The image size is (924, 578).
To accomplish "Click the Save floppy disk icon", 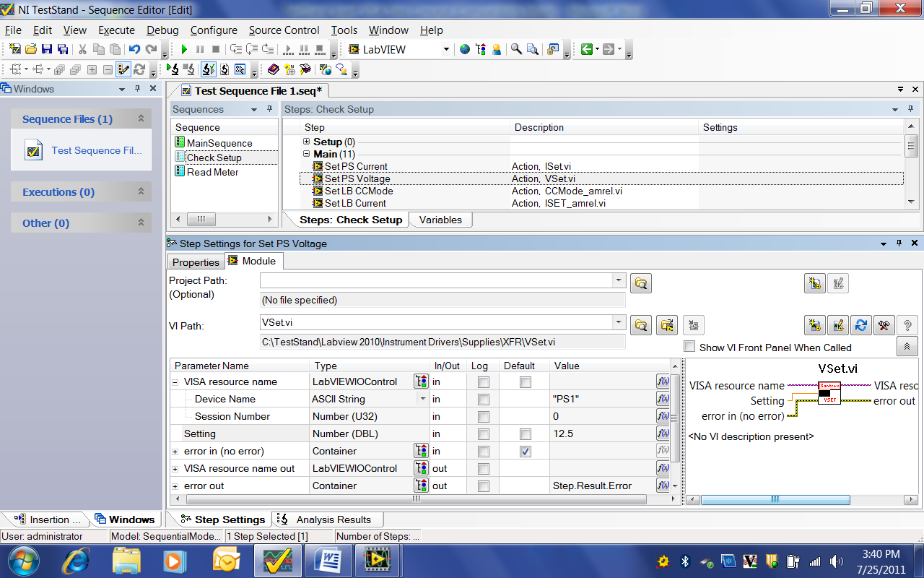I will pyautogui.click(x=47, y=49).
